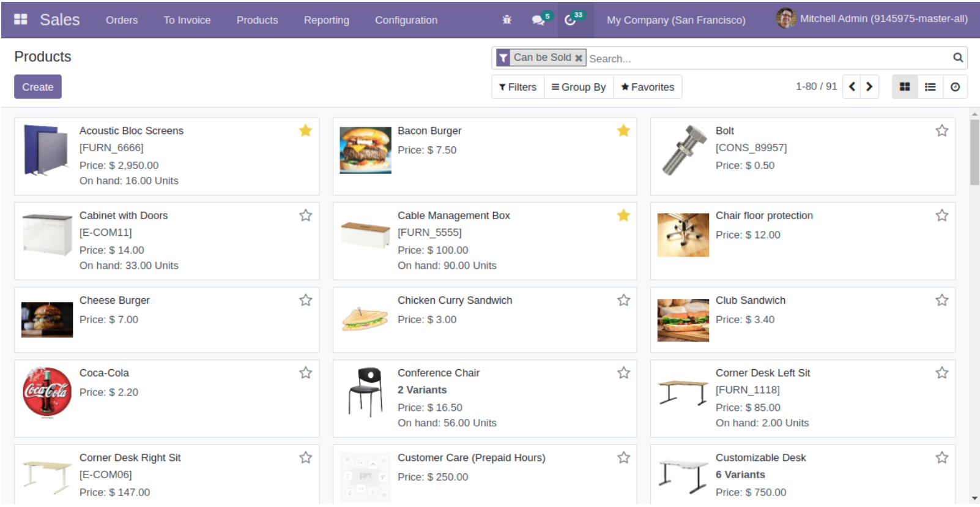Toggle favorite star on Coca-Cola
980x507 pixels.
[x=305, y=373]
